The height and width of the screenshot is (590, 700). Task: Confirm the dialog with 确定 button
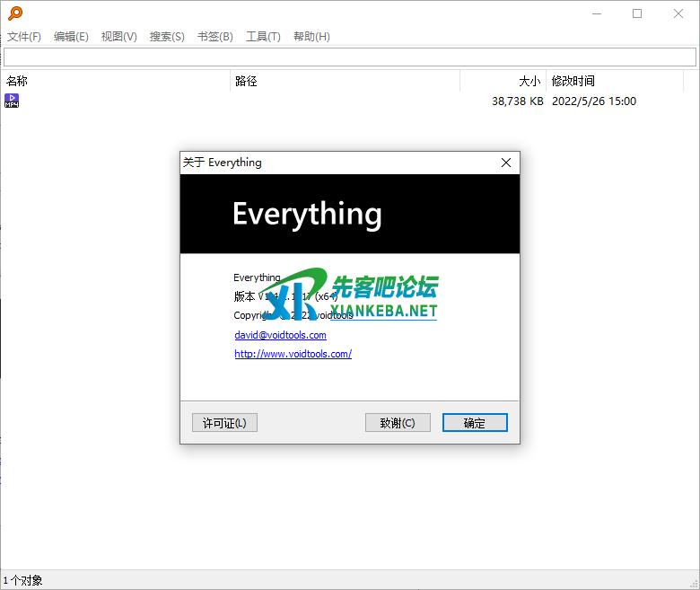(x=475, y=423)
